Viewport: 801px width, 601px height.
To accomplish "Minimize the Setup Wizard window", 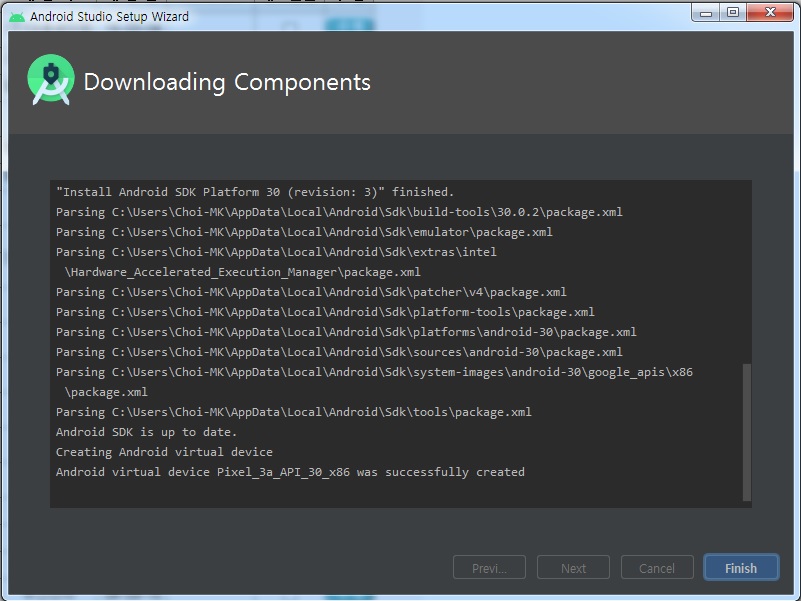I will pyautogui.click(x=706, y=12).
